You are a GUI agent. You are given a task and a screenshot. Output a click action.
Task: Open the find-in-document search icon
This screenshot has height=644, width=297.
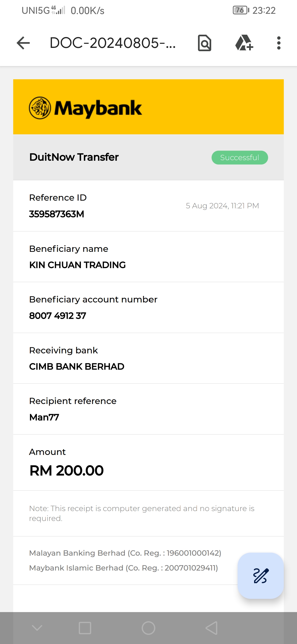pyautogui.click(x=205, y=43)
